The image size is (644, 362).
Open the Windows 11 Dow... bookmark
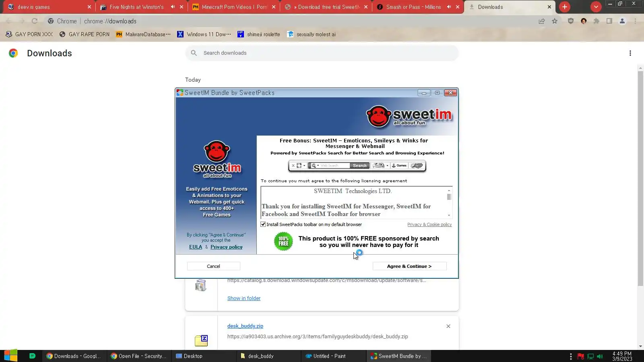204,34
